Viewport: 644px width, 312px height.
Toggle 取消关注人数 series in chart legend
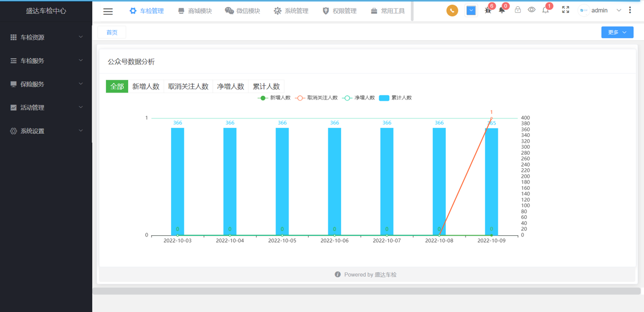click(317, 98)
